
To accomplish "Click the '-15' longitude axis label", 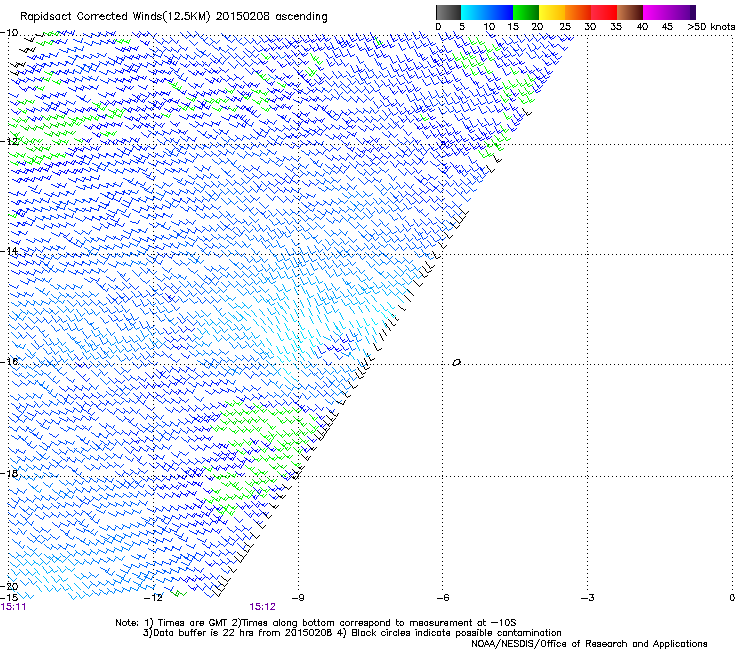I will tap(9, 598).
